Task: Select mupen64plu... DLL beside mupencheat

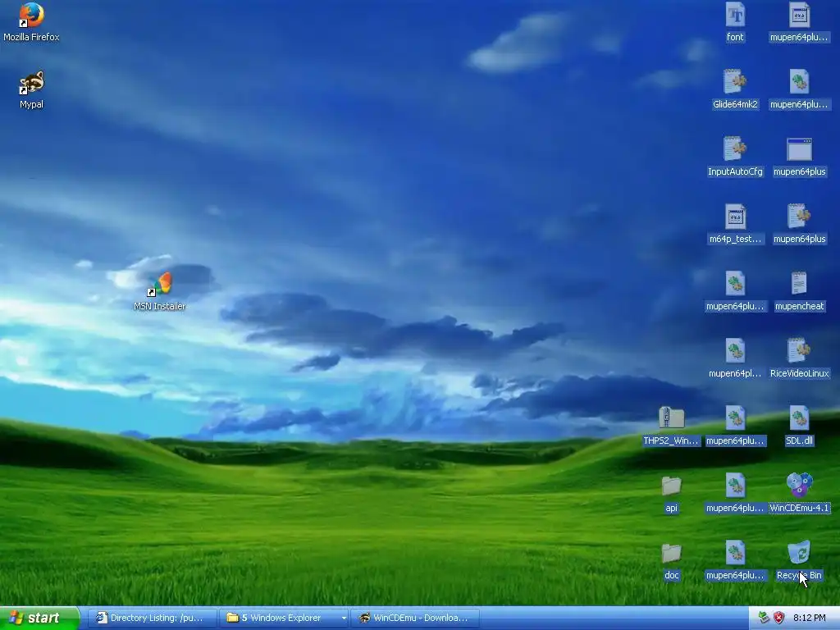Action: [735, 291]
